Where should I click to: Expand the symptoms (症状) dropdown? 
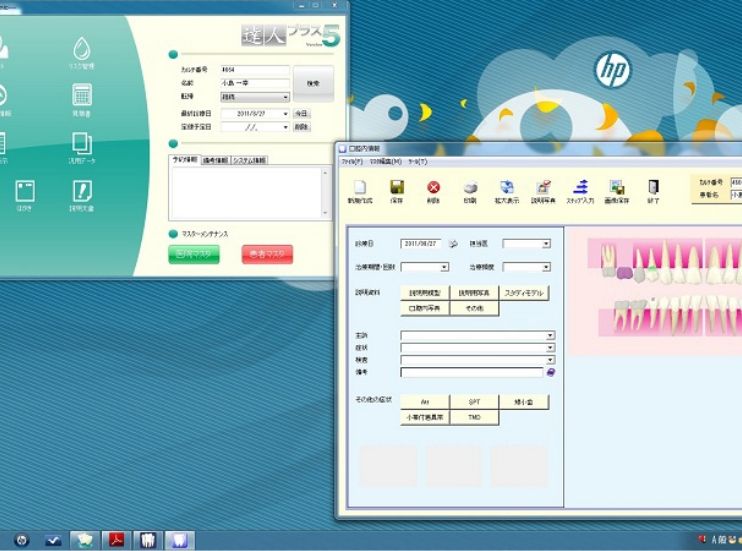[x=550, y=347]
